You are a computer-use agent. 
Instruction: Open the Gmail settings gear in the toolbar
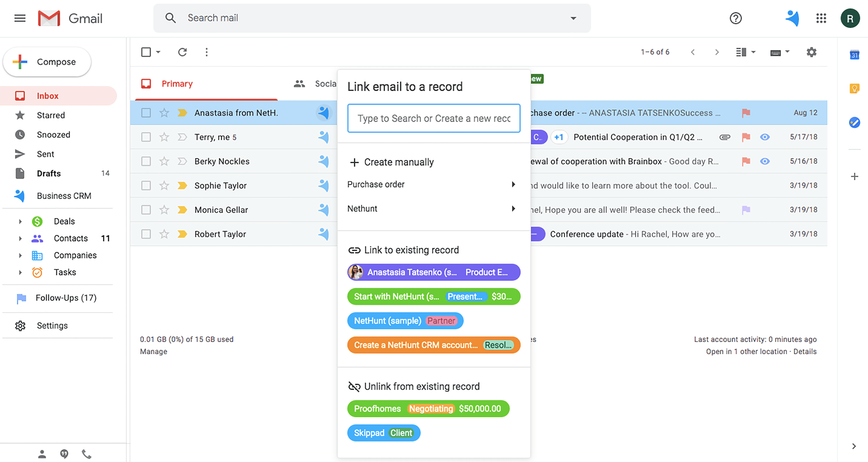click(811, 52)
